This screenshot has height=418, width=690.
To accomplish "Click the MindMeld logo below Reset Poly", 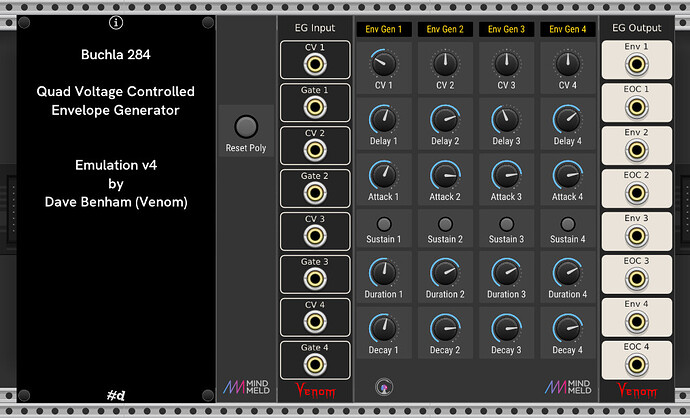I will (x=246, y=387).
